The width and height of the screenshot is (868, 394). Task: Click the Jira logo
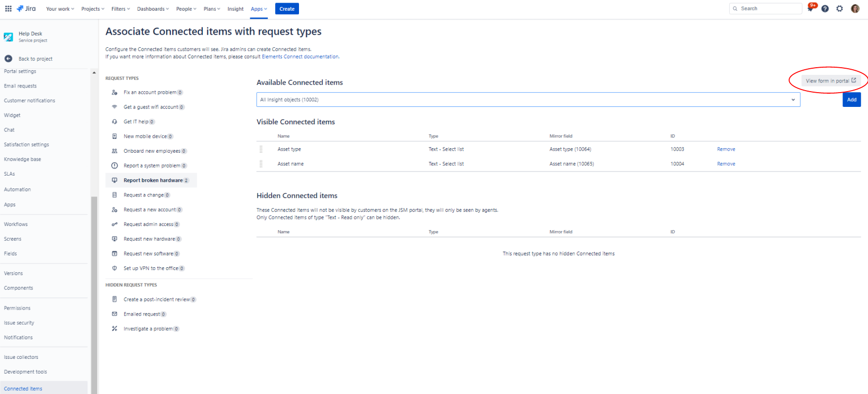(26, 9)
